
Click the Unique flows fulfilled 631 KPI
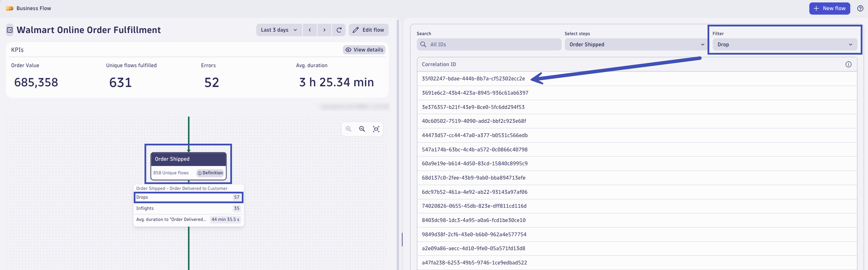[x=121, y=82]
